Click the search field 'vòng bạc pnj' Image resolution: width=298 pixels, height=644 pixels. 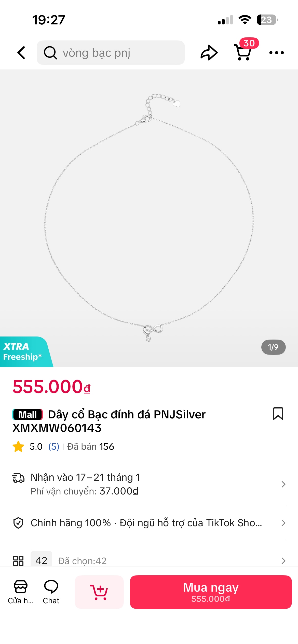pyautogui.click(x=111, y=53)
